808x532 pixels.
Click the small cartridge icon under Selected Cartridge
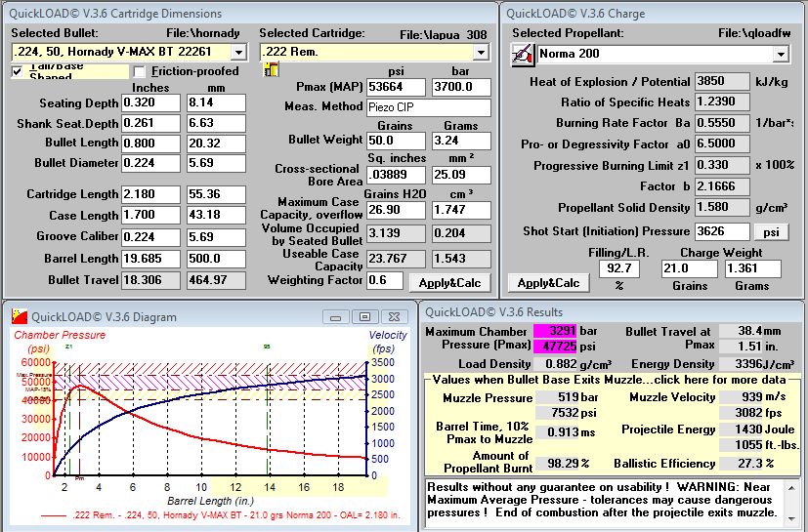(x=272, y=70)
